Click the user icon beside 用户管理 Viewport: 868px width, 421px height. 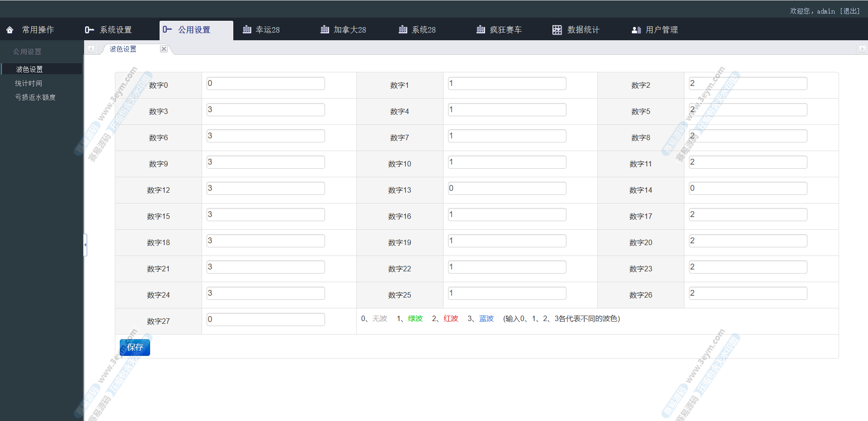click(x=636, y=30)
